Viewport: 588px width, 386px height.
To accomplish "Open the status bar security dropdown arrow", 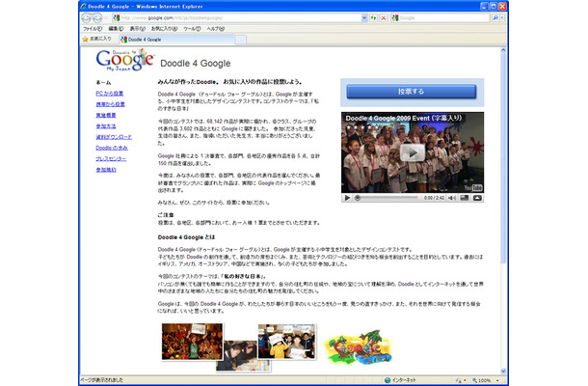I will (x=465, y=380).
